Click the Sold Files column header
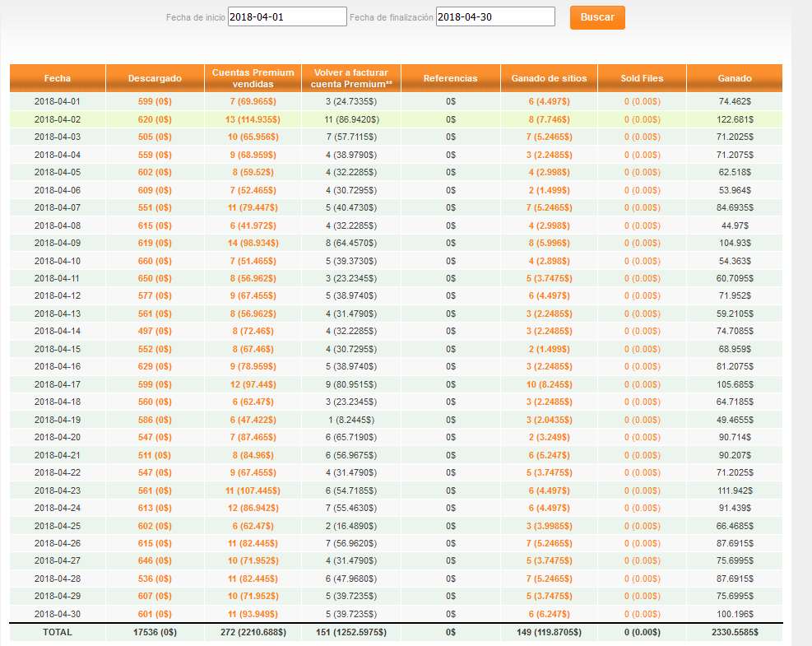Viewport: 812px width, 646px height. pyautogui.click(x=642, y=78)
